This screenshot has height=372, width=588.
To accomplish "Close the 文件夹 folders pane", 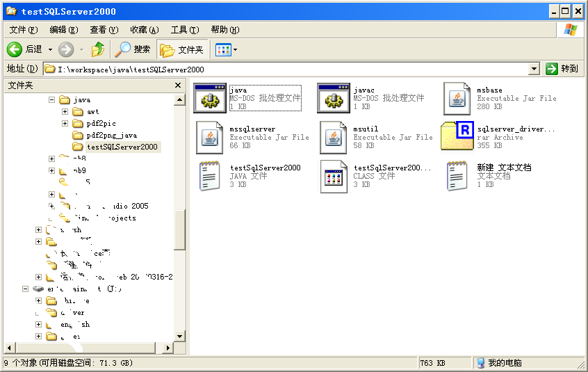I will [178, 86].
